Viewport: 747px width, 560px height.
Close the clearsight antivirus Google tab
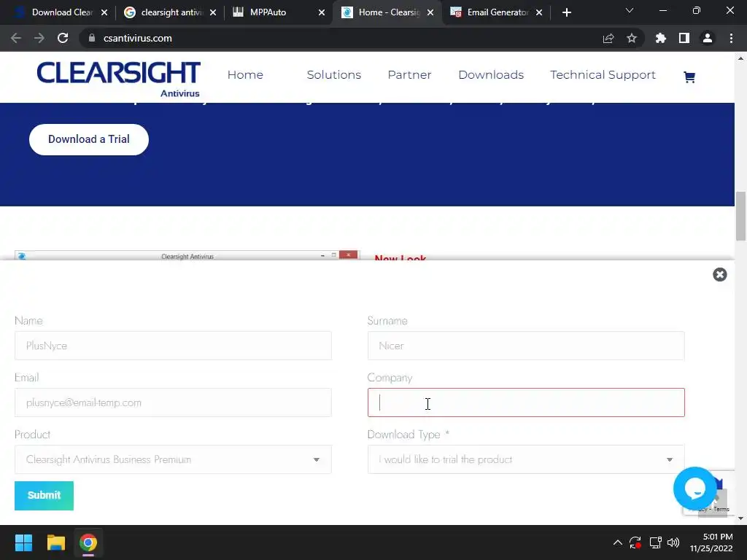(x=213, y=12)
